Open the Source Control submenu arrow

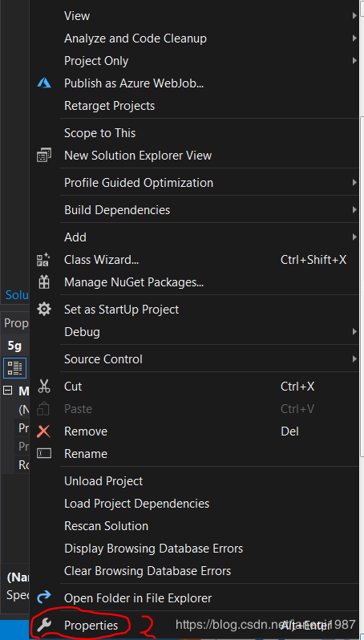(354, 359)
